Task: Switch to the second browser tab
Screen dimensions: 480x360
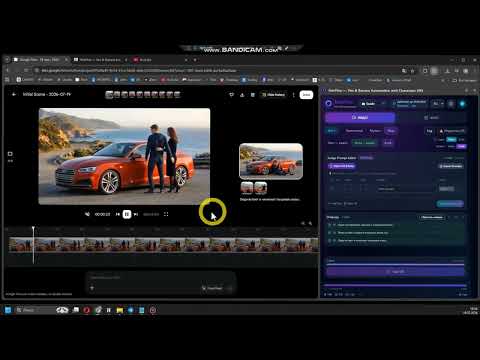Action: point(99,60)
